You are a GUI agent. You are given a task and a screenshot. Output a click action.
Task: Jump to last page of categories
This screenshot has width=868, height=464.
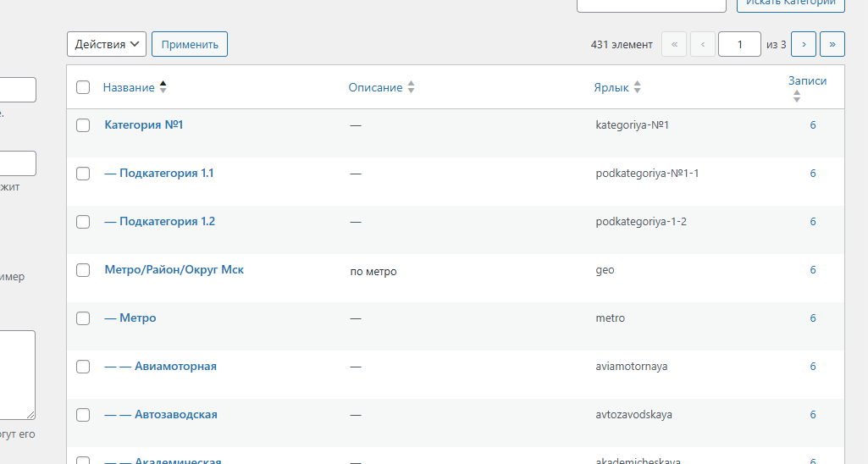pyautogui.click(x=832, y=44)
